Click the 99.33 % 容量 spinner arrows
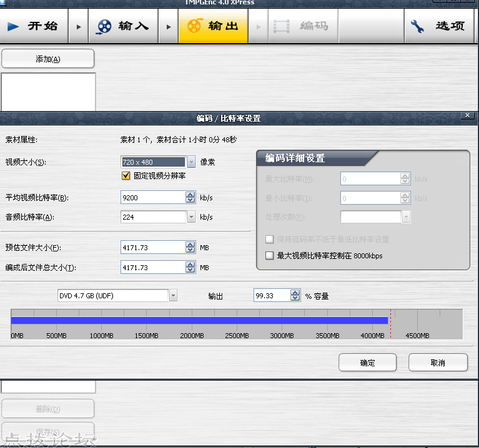Image resolution: width=479 pixels, height=448 pixels. click(295, 295)
